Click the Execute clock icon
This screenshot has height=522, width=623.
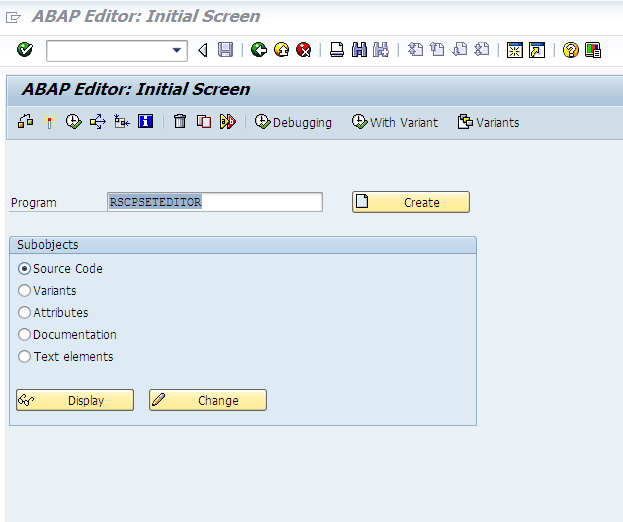click(74, 122)
